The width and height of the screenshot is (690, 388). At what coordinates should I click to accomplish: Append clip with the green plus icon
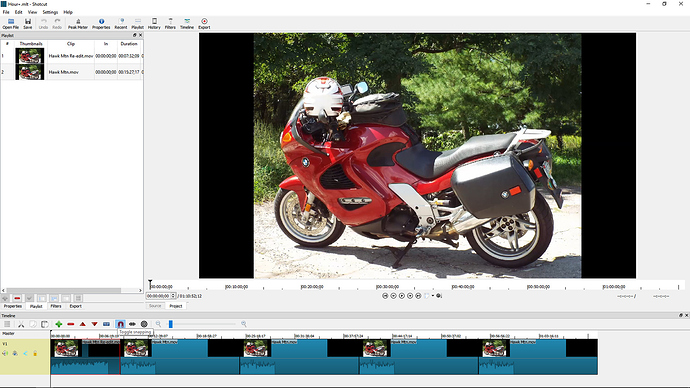pyautogui.click(x=59, y=324)
